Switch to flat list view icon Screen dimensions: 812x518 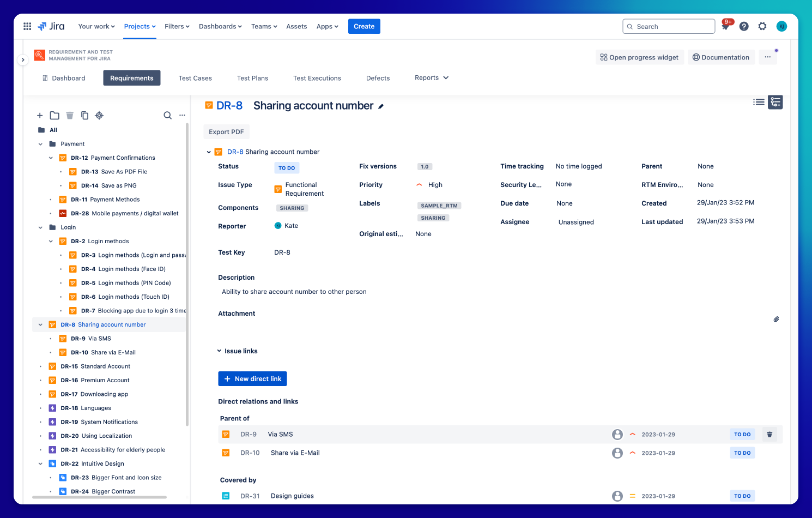pyautogui.click(x=759, y=102)
